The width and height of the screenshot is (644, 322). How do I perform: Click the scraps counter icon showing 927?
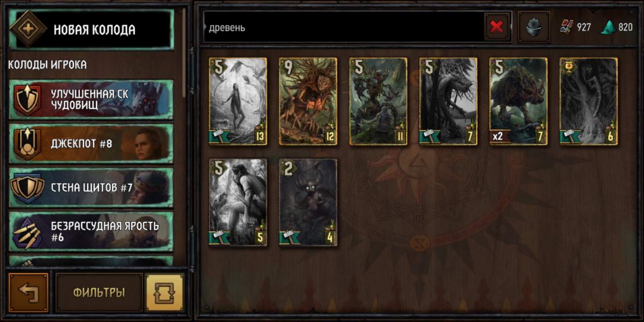pos(567,27)
